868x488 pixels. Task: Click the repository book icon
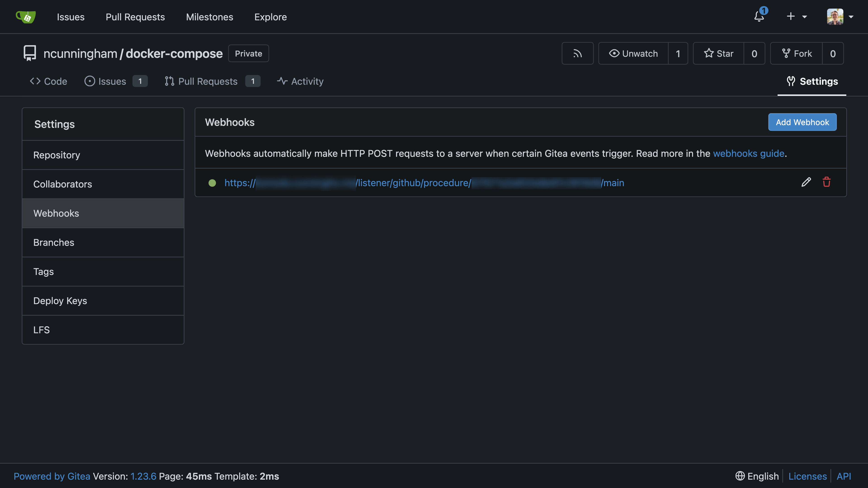30,53
